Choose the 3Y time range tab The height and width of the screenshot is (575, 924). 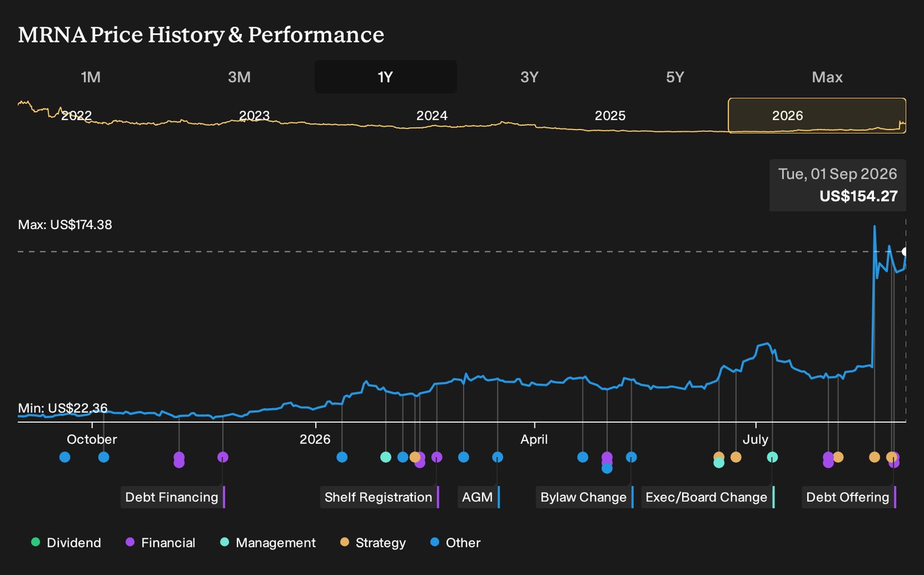point(529,77)
